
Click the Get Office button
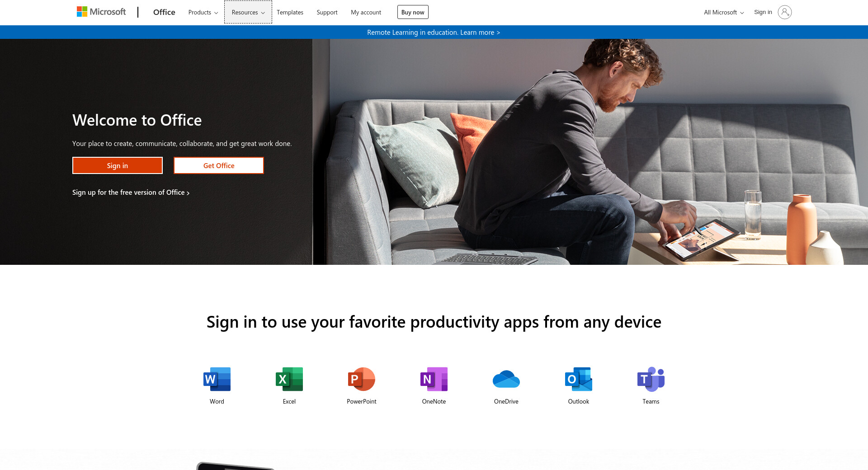(219, 165)
